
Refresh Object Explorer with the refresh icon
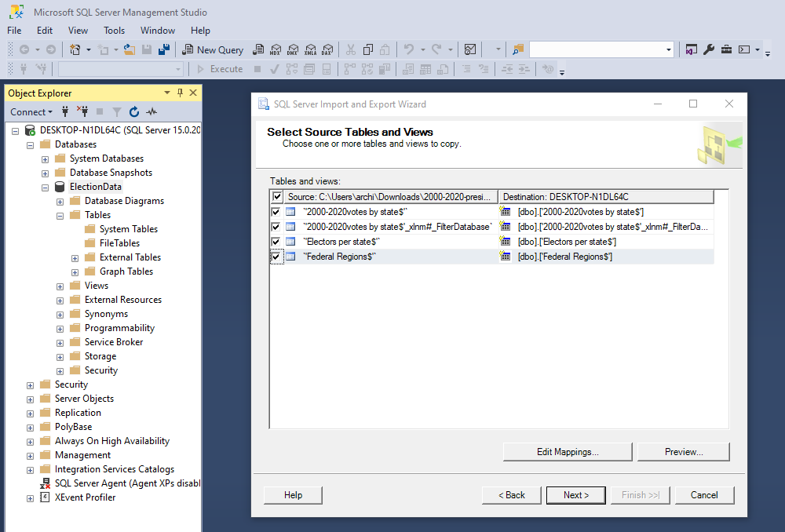[134, 111]
